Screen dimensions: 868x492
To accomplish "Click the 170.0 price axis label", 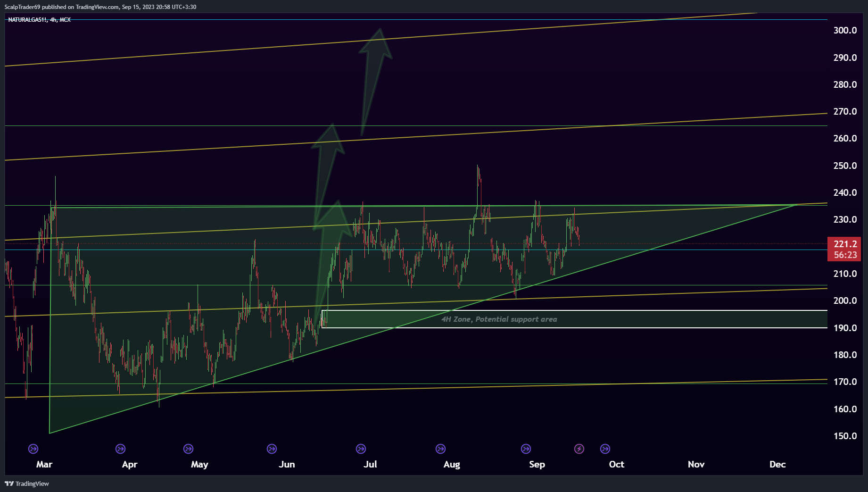I will [845, 382].
